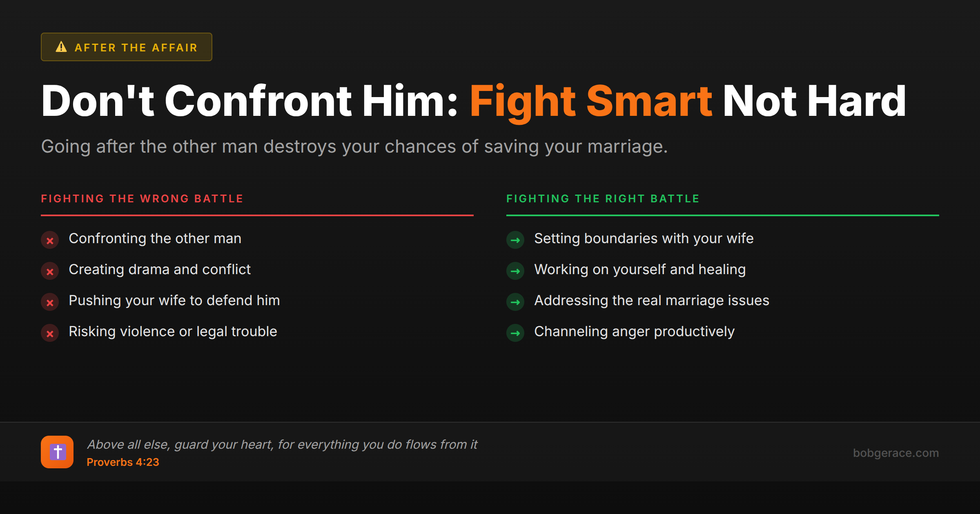Click the red X beside Risking violence

click(50, 333)
